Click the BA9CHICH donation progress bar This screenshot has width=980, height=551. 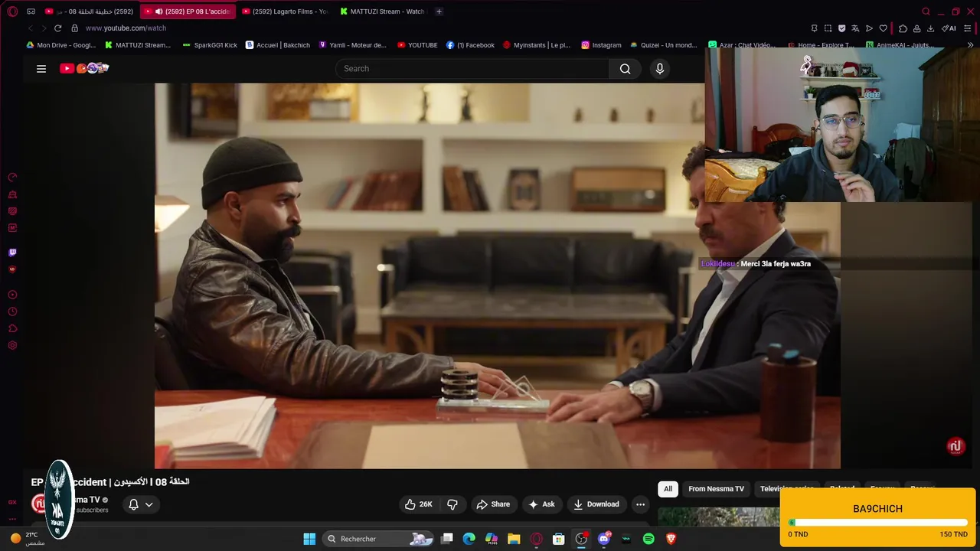click(x=878, y=523)
